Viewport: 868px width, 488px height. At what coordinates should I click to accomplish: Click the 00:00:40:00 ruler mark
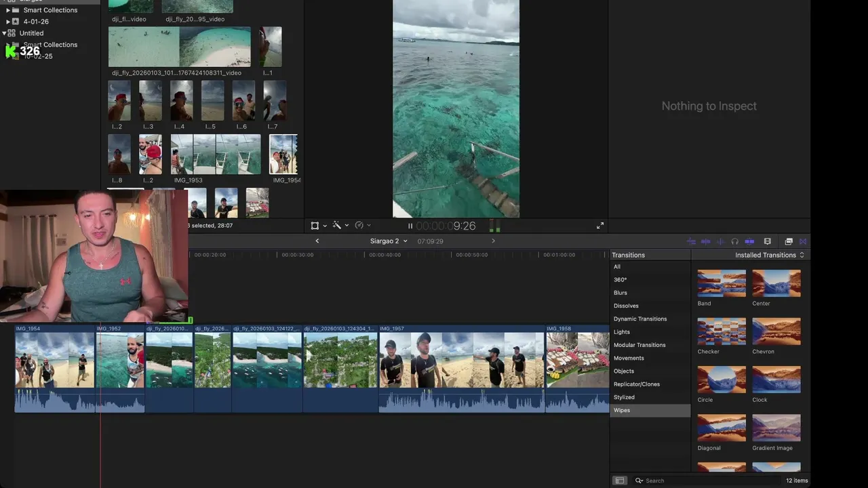pyautogui.click(x=384, y=255)
